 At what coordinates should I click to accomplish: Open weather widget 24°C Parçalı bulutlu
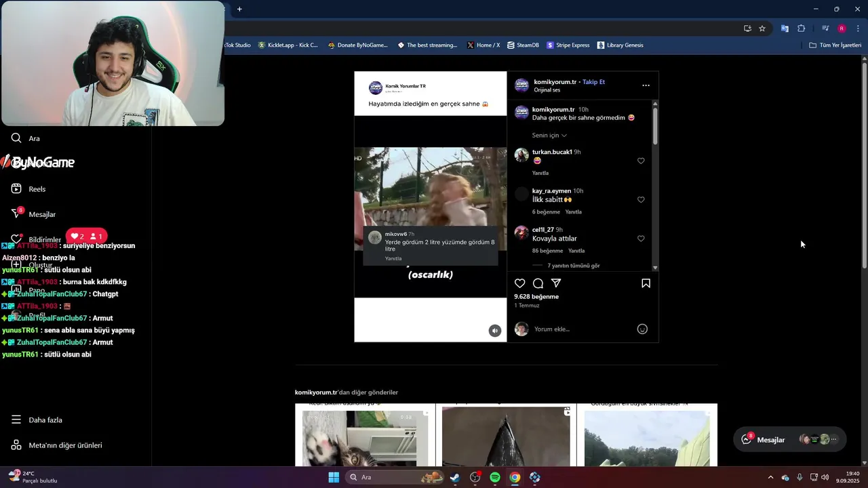[33, 477]
